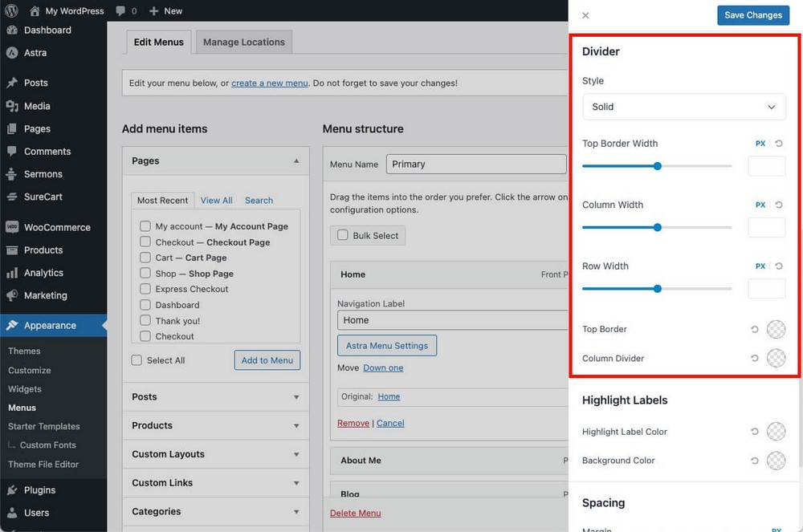Open My WordPress site home icon
The image size is (803, 532).
(x=35, y=10)
